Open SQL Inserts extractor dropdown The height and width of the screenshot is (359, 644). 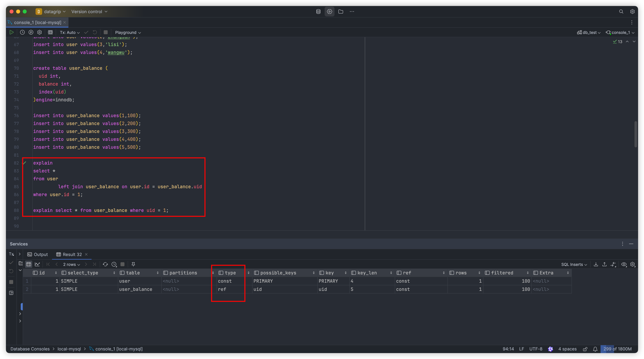click(574, 264)
